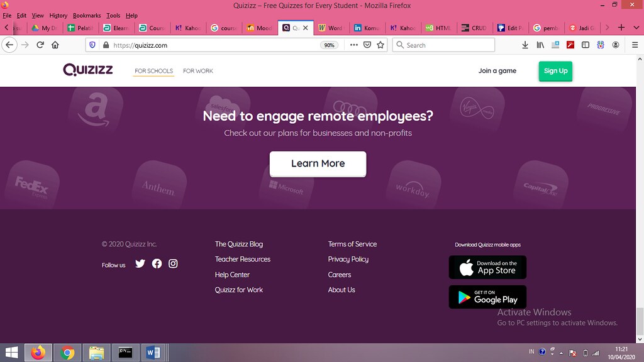The image size is (644, 362).
Task: Open the Bookmarks menu
Action: (87, 16)
